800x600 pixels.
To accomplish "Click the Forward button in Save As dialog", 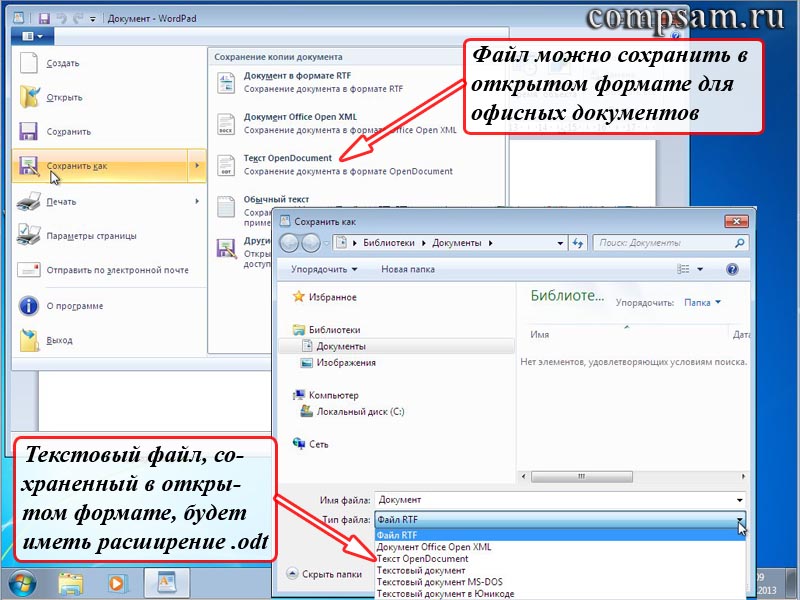I will pyautogui.click(x=311, y=243).
